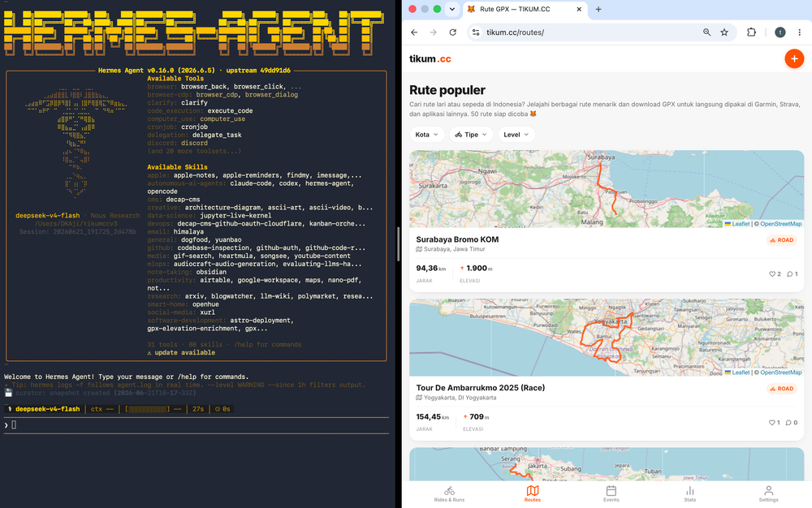Screen dimensions: 812x508
Task: Open site information icon in address bar
Action: 476,32
